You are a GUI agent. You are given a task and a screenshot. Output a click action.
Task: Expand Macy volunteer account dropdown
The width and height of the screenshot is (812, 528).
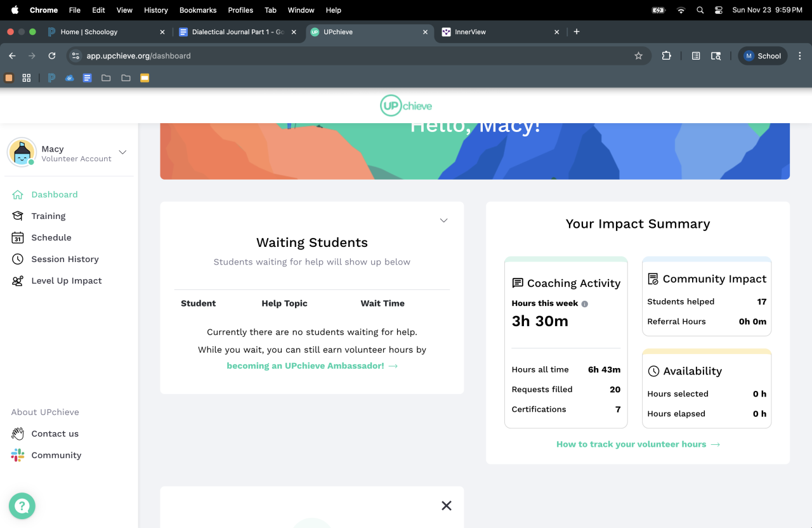click(123, 152)
